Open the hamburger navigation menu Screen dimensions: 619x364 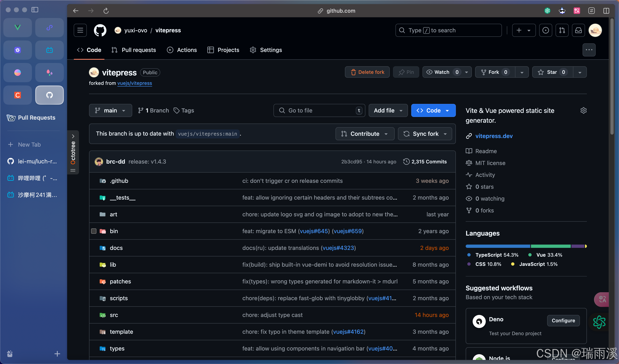[x=80, y=30]
